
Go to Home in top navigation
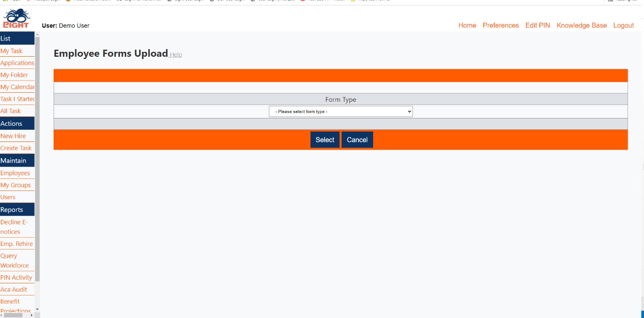click(467, 26)
